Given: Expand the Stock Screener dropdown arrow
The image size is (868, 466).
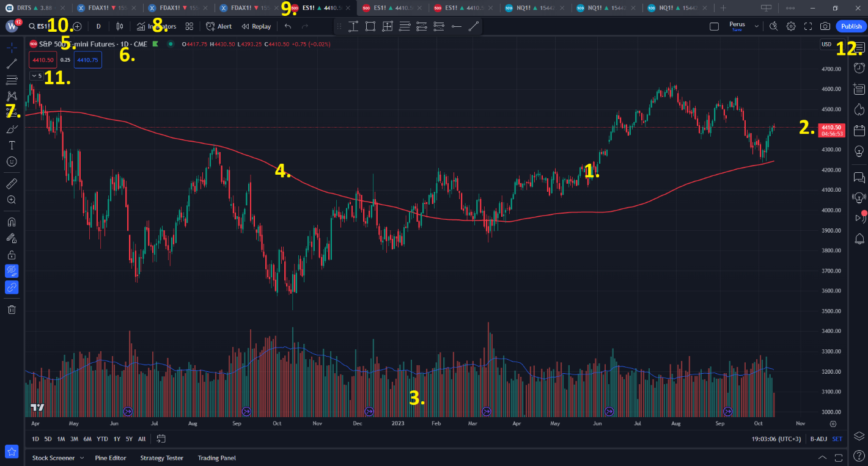Looking at the screenshot, I should pos(81,458).
